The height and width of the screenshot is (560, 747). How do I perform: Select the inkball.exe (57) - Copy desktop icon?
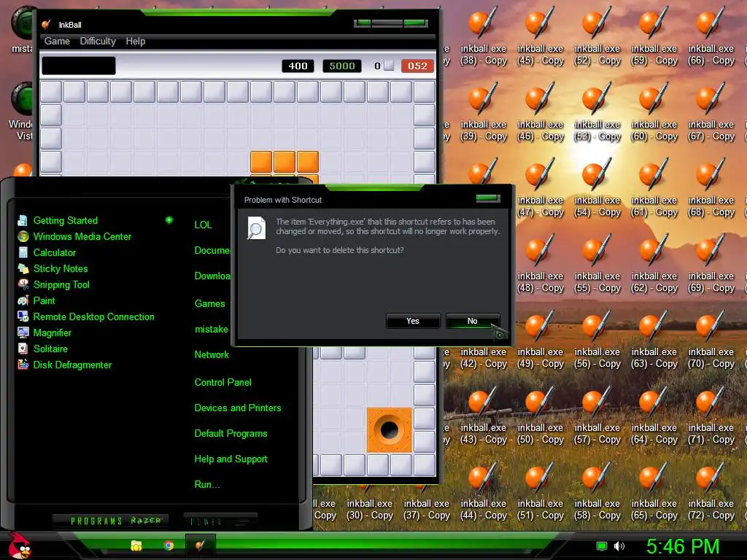(597, 416)
